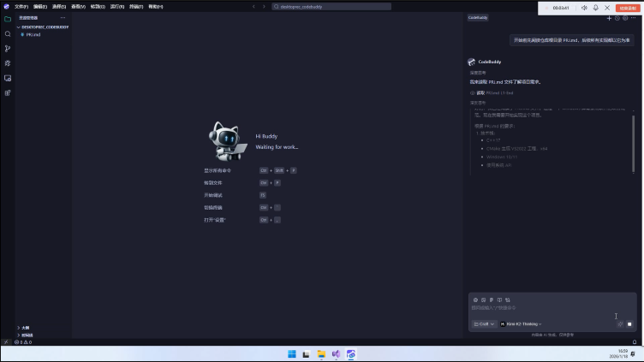
Task: Toggle recorder speaker sound icon
Action: 584,8
